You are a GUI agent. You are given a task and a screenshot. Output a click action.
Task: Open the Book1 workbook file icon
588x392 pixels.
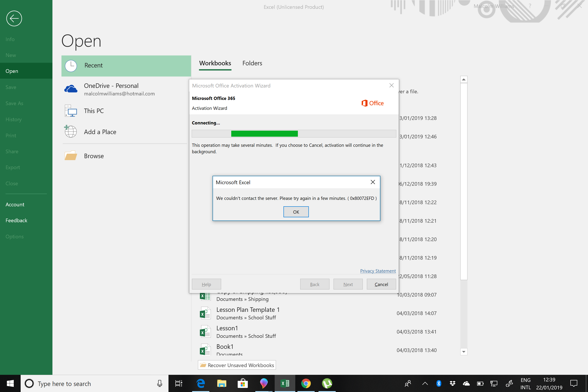click(x=205, y=350)
